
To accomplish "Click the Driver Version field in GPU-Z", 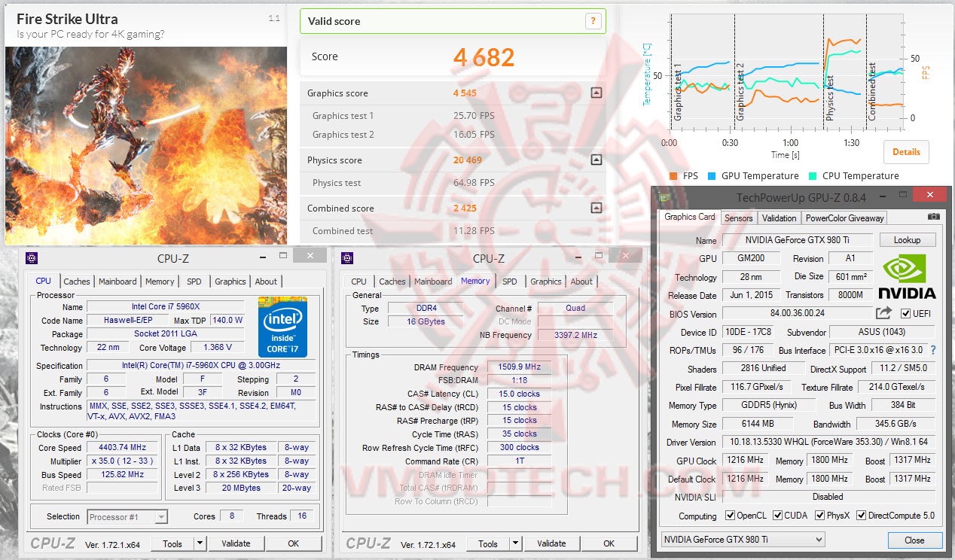I will [828, 442].
